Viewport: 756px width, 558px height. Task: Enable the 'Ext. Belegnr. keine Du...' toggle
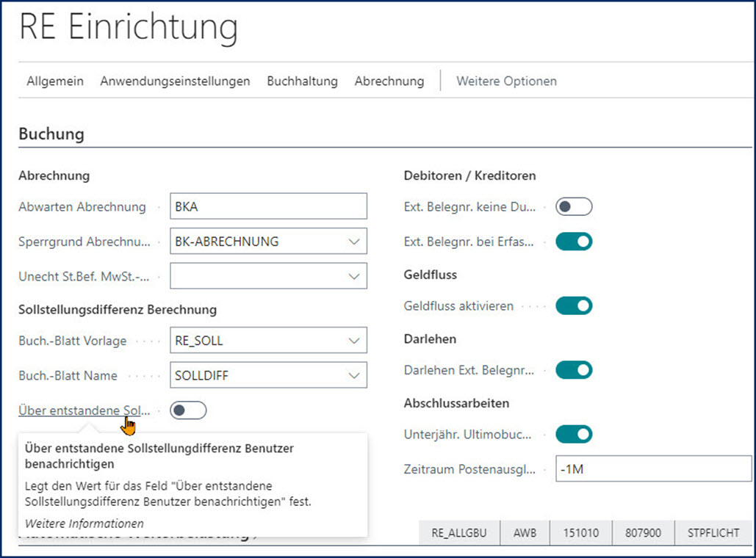(x=574, y=207)
